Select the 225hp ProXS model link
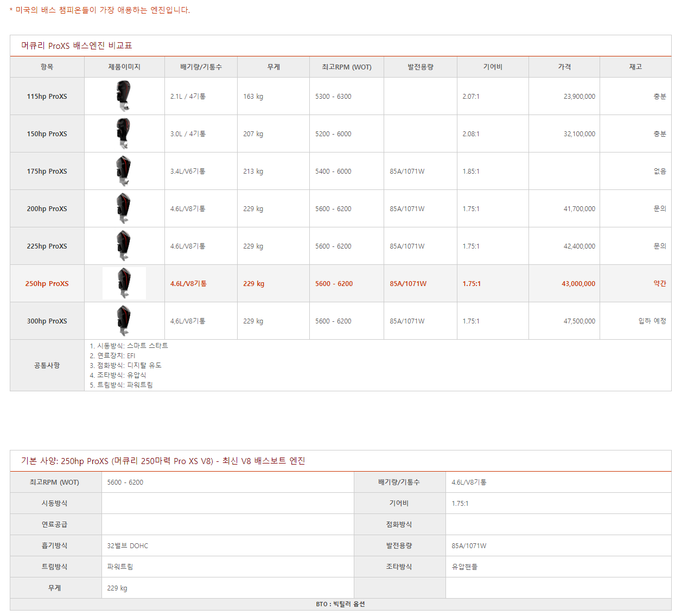This screenshot has width=675, height=616. coord(47,246)
